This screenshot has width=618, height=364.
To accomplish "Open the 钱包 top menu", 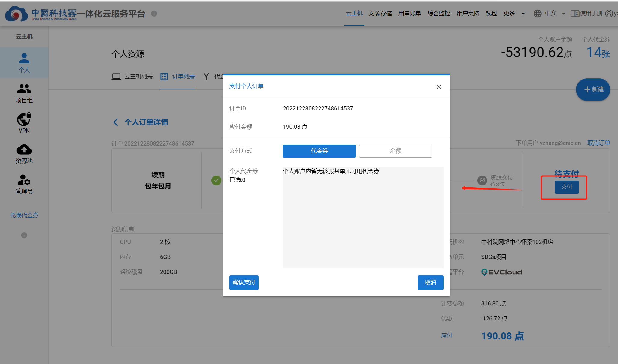I will [491, 13].
